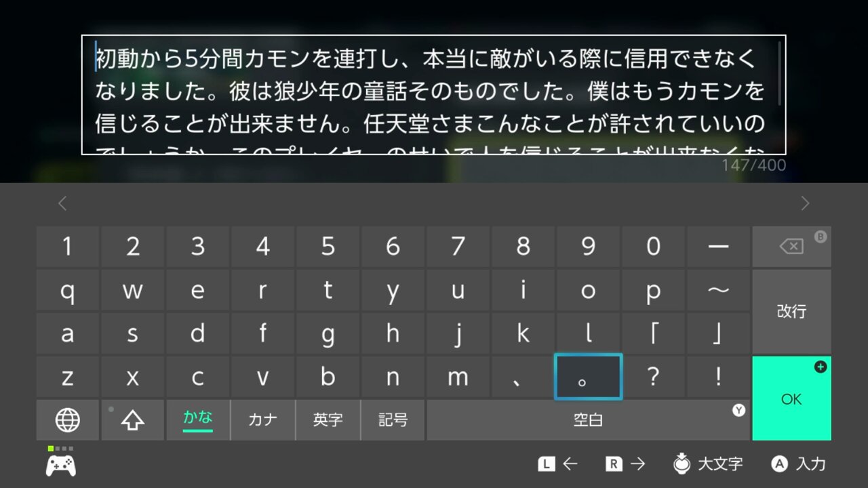Tap the 空白 space bar

(588, 420)
